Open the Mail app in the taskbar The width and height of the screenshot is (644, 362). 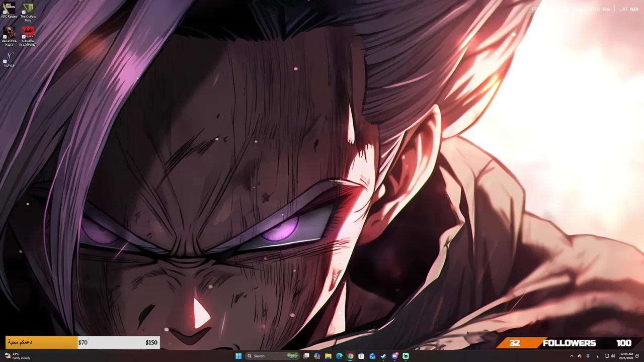pyautogui.click(x=372, y=356)
